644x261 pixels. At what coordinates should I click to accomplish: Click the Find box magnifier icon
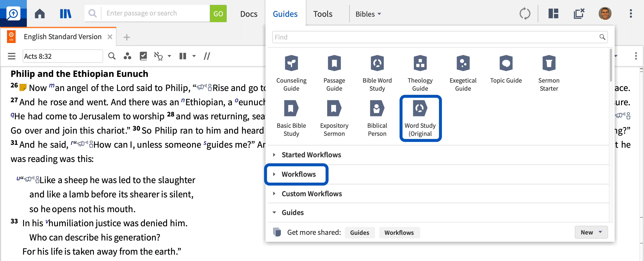coord(602,37)
